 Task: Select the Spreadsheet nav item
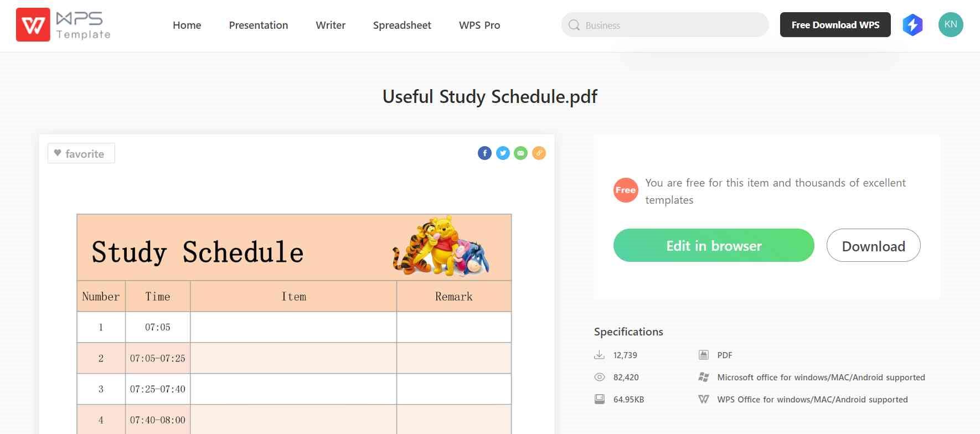[x=402, y=25]
